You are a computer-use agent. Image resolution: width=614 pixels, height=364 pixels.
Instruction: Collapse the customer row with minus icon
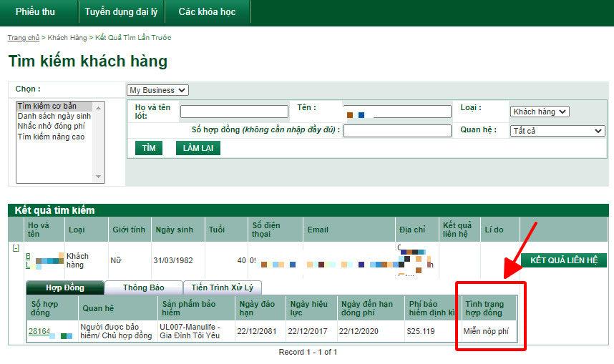(15, 247)
